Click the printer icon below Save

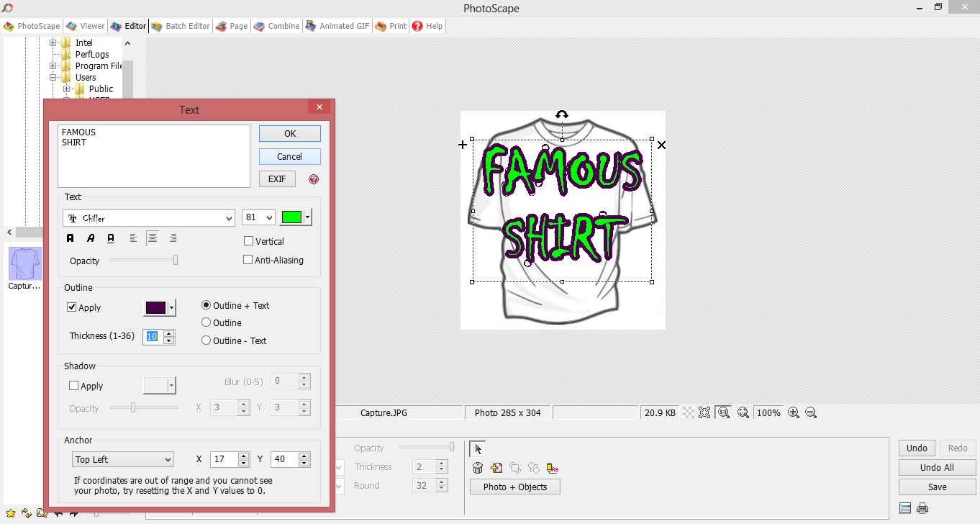point(922,509)
